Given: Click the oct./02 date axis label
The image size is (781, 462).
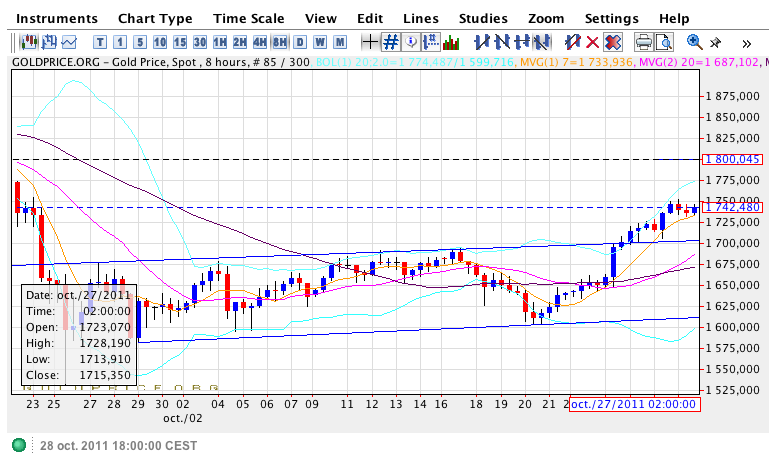Looking at the screenshot, I should (x=183, y=418).
